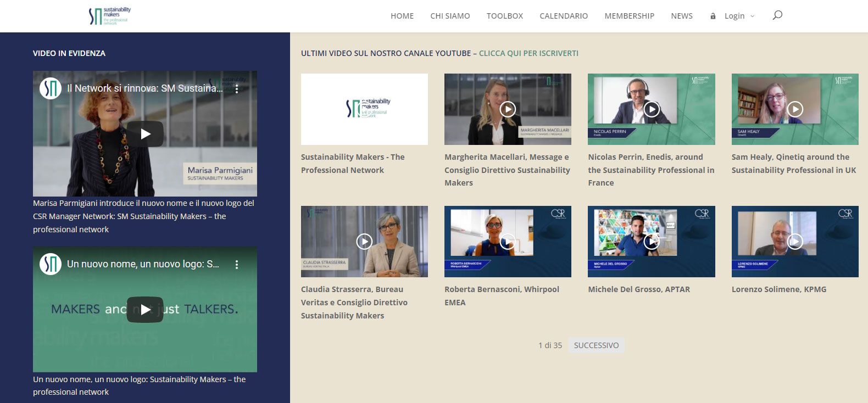Screen dimensions: 868x403
Task: Open the MEMBERSHIP menu item
Action: click(x=630, y=16)
